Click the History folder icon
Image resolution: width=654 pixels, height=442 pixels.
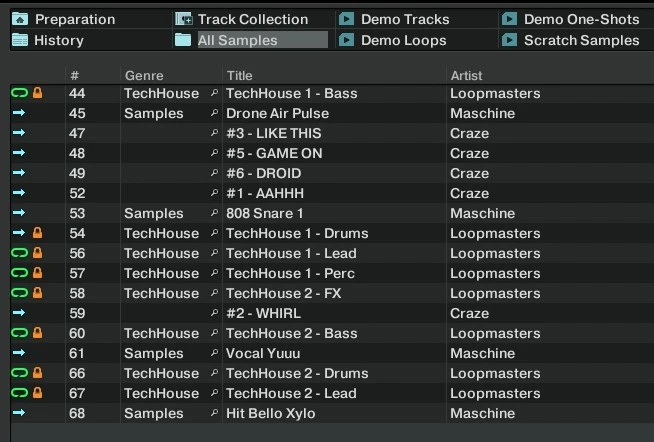pyautogui.click(x=20, y=40)
